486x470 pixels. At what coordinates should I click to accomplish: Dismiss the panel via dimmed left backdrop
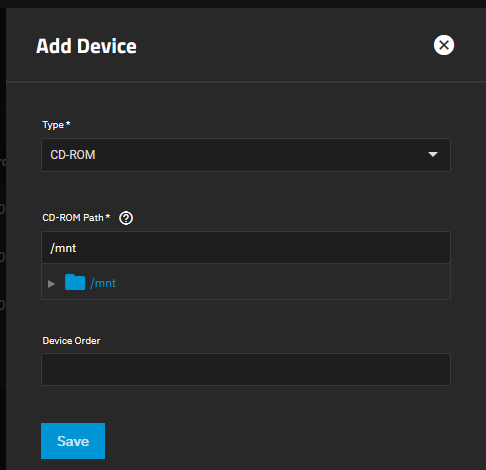(x=3, y=233)
